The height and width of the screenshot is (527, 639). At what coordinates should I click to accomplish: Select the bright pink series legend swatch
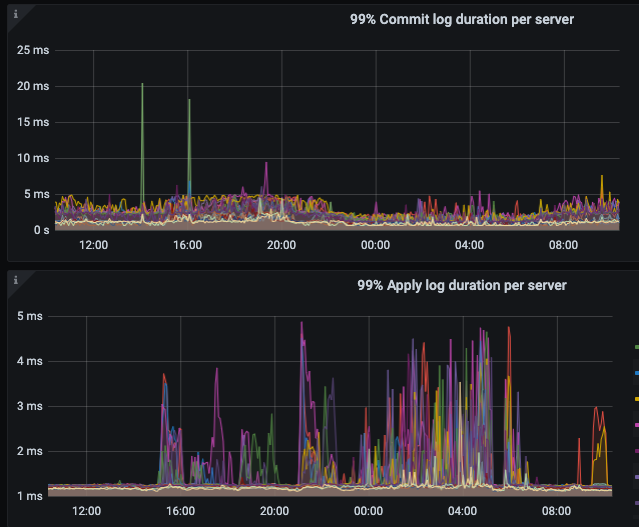pos(636,426)
